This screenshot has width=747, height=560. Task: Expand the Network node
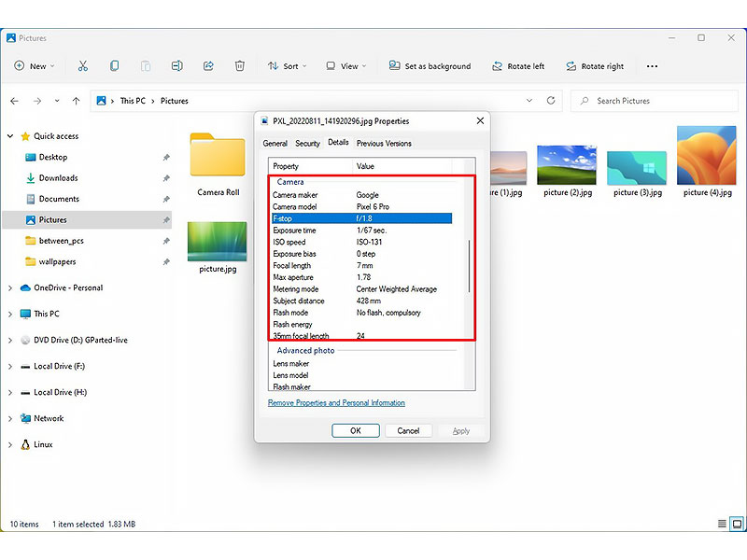(x=10, y=418)
